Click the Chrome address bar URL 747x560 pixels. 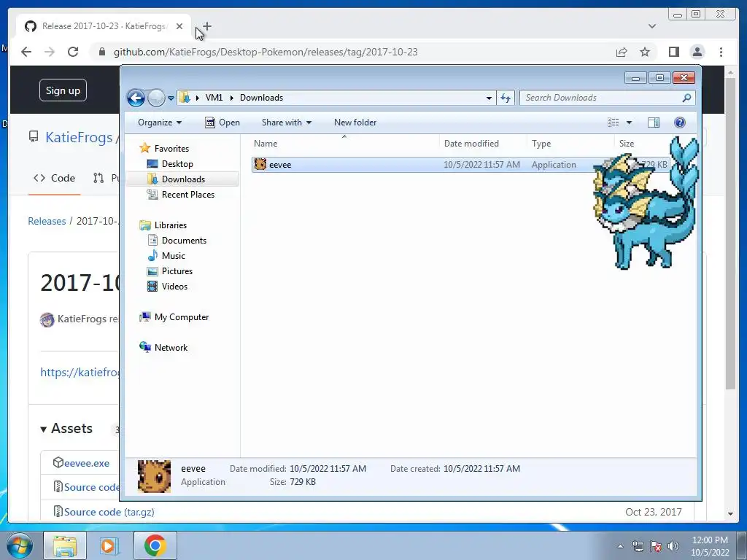pos(266,52)
